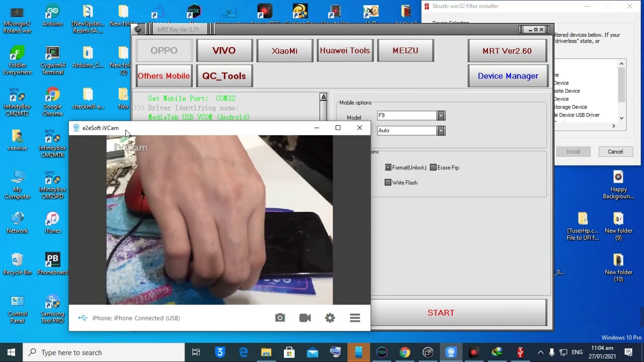644x362 pixels.
Task: Switch to Nox player in taskbar
Action: click(x=381, y=352)
